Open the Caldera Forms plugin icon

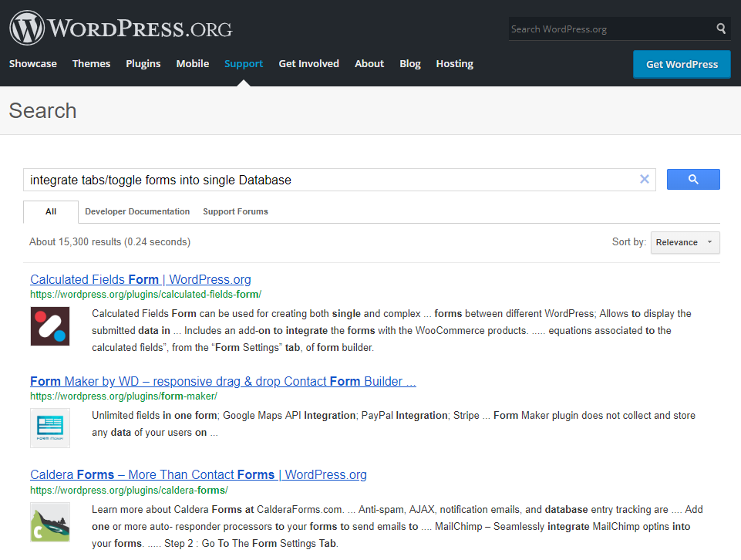pyautogui.click(x=50, y=521)
